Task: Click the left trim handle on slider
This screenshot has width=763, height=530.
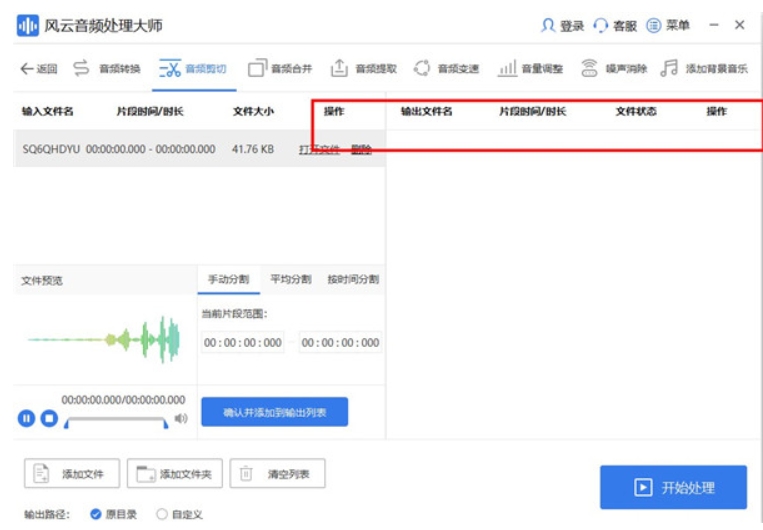Action: click(67, 423)
